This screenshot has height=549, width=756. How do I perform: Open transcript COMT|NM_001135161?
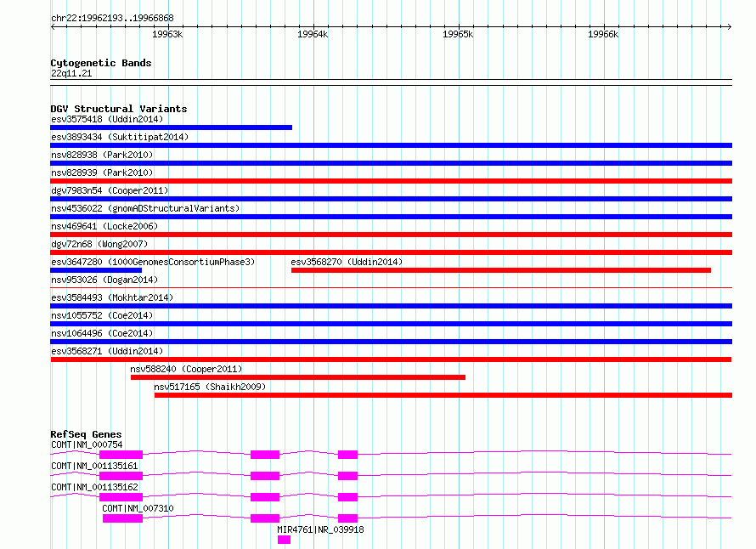(x=94, y=466)
